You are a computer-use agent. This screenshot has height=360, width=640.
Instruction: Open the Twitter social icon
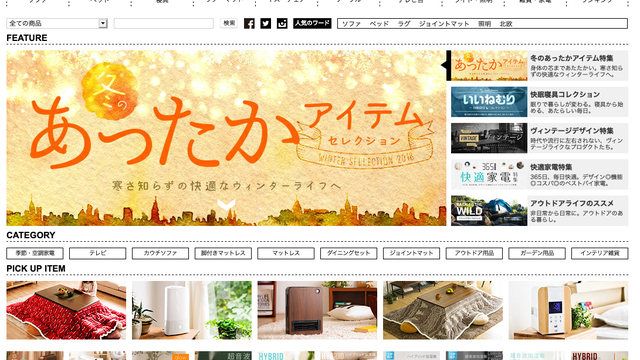pos(266,23)
